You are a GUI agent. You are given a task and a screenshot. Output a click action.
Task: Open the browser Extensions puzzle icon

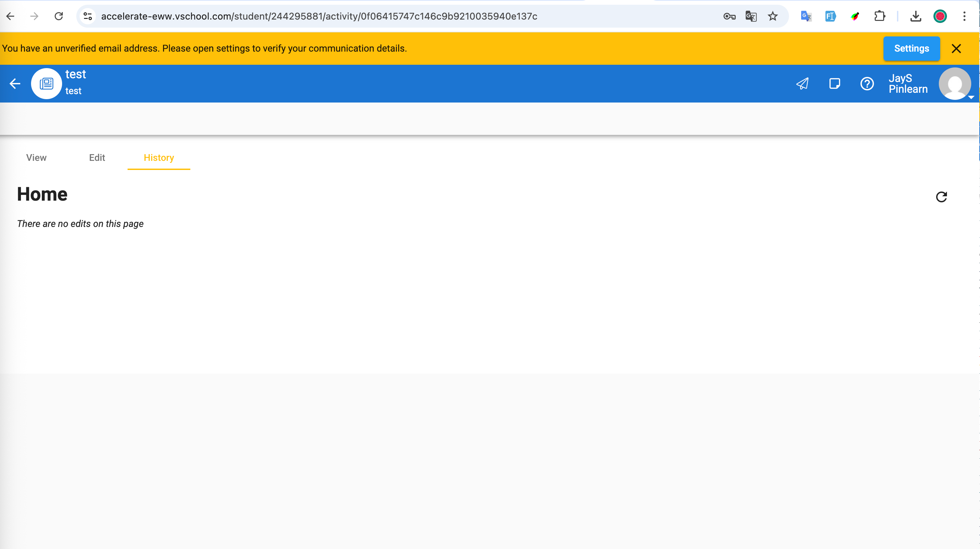pyautogui.click(x=879, y=16)
